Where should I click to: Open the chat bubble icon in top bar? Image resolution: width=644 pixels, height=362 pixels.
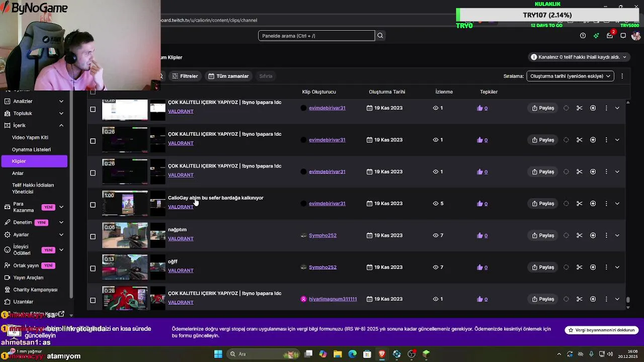pos(623,36)
